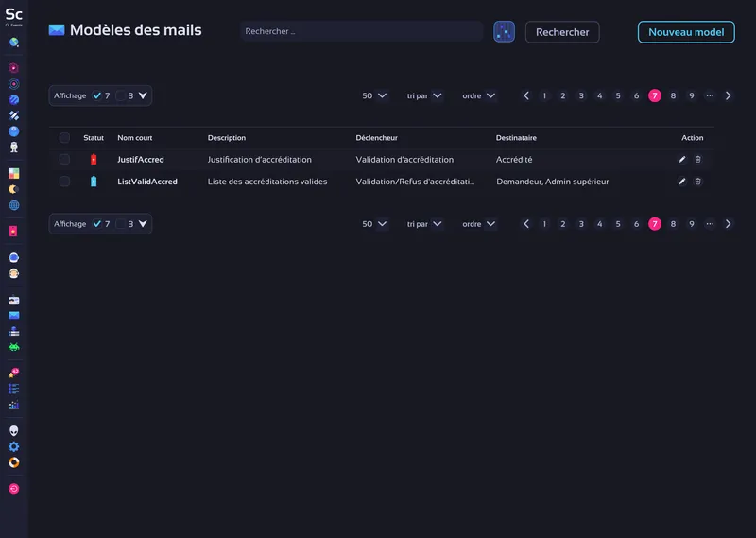The height and width of the screenshot is (538, 756).
Task: Click the magnifier icon atop the sidebar
Action: (13, 43)
